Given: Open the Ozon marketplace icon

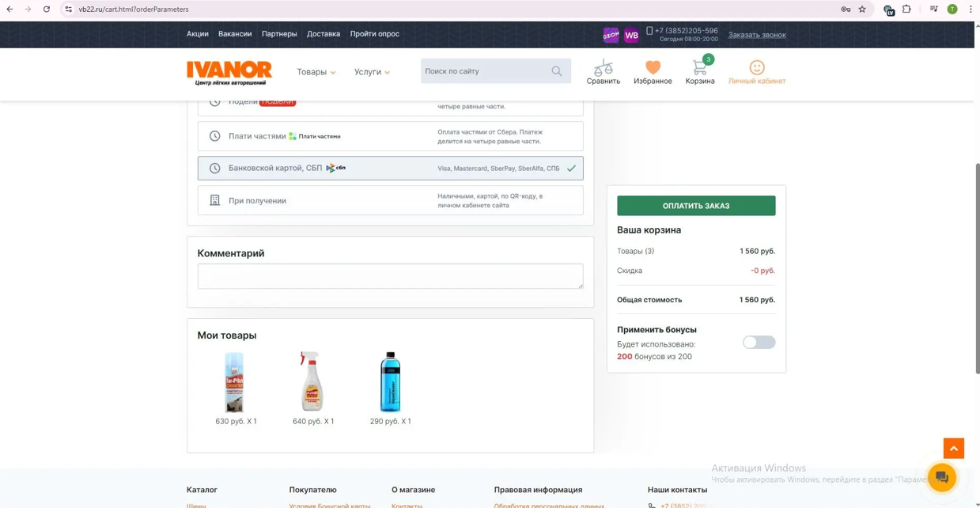Looking at the screenshot, I should [x=611, y=36].
